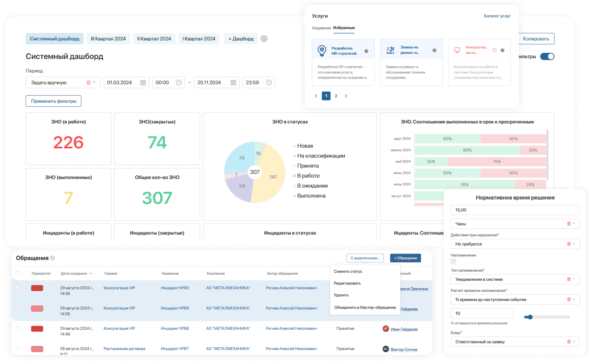Screen dimensions: 591x364
Task: Open dashboard settings gear icon
Action: [x=264, y=39]
